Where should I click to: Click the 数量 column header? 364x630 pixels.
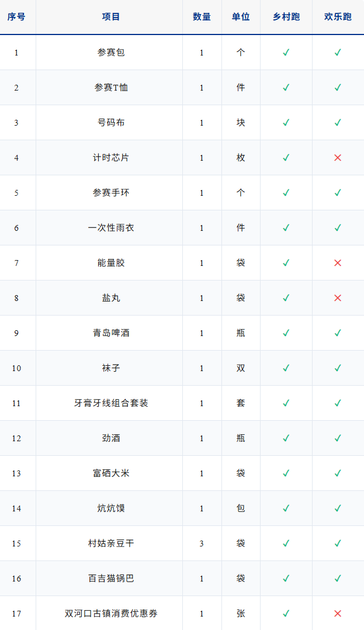pos(202,17)
